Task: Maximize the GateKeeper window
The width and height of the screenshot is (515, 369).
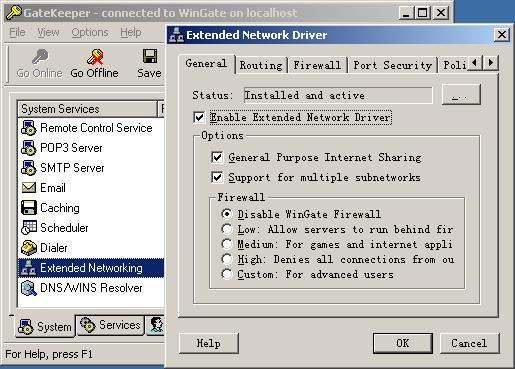Action: coord(423,13)
